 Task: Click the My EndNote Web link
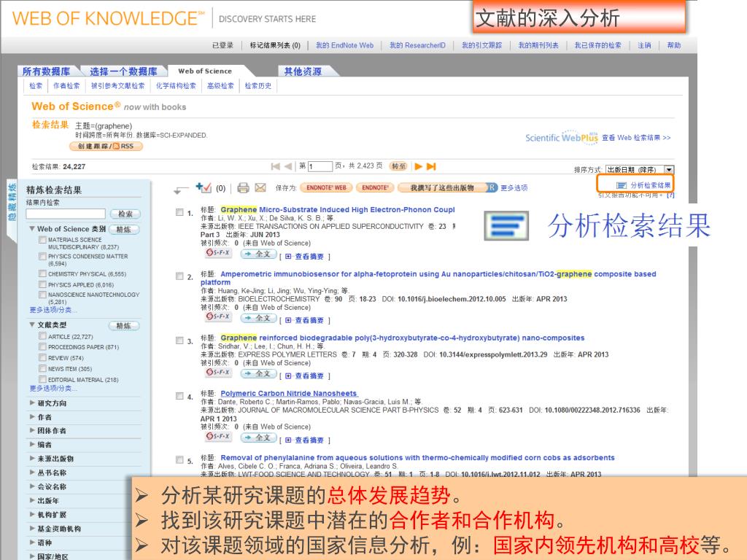pos(344,45)
